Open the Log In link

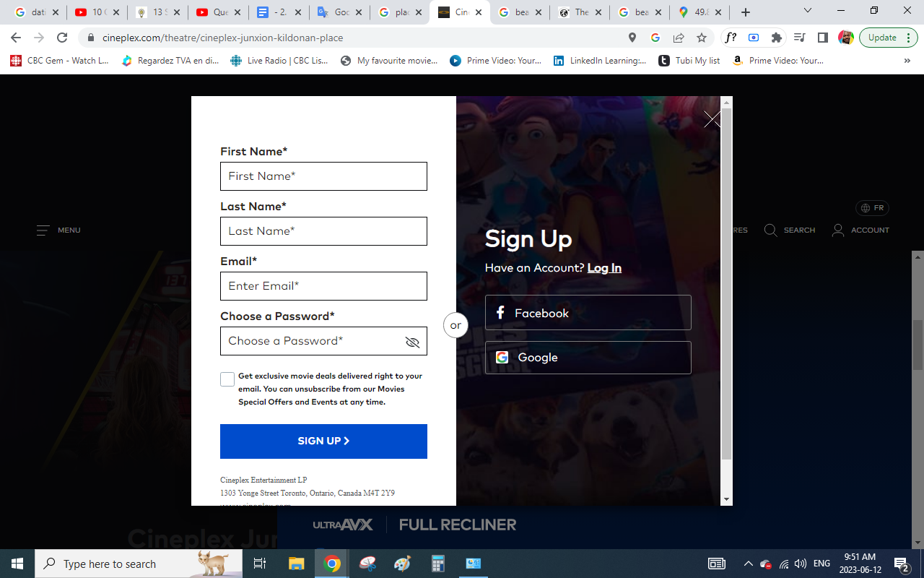(604, 268)
